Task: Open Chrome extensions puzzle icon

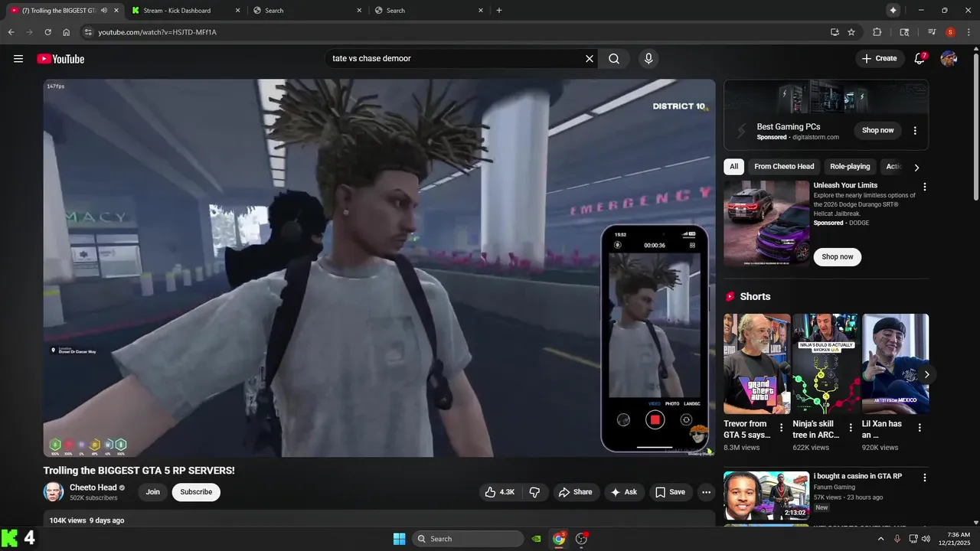Action: (x=877, y=32)
